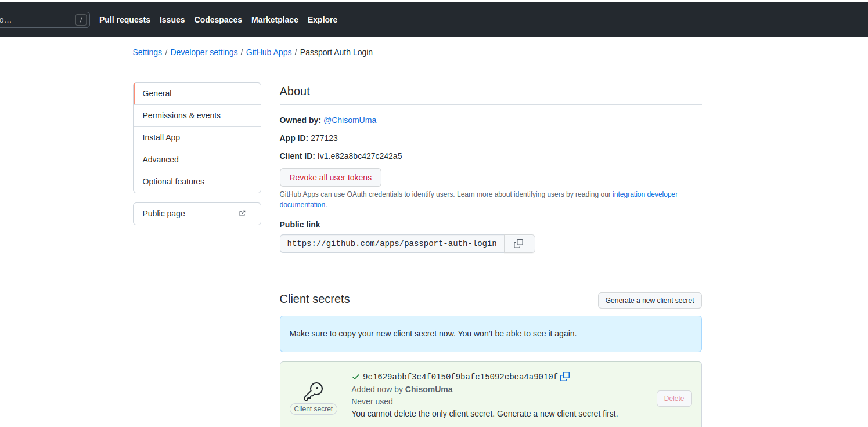
Task: Focus the search box in the header
Action: [45, 20]
